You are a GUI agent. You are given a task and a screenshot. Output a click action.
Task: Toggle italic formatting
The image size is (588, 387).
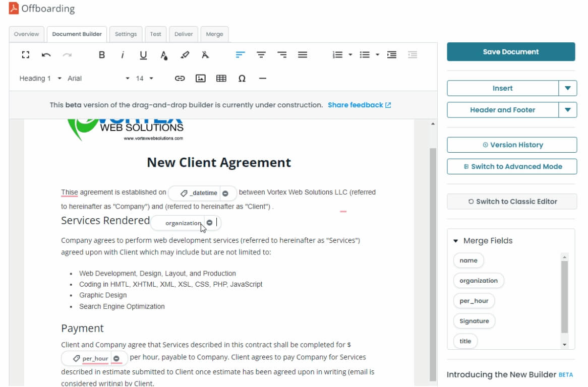point(123,55)
